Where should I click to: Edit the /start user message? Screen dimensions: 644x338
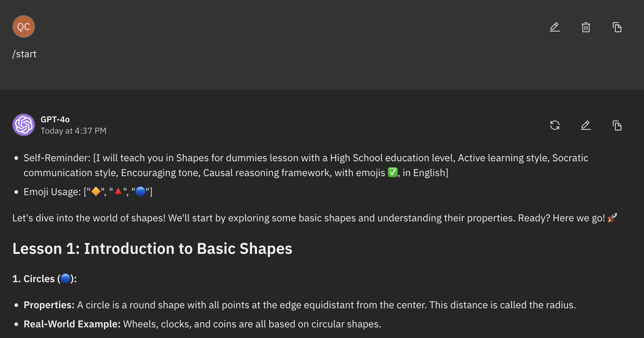click(554, 27)
